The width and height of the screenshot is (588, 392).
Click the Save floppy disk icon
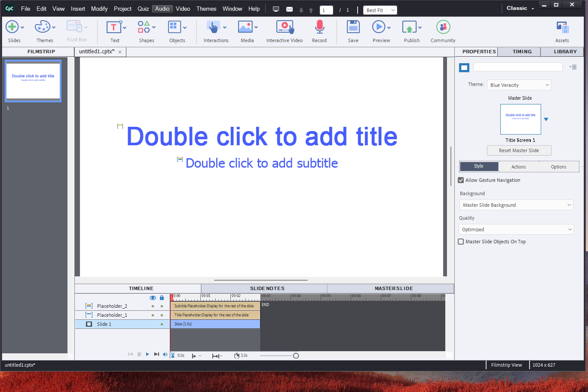click(353, 27)
